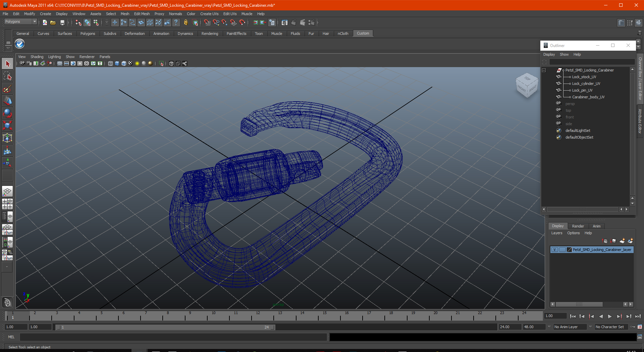Enable smooth shade all blue cube
The image size is (644, 352).
(117, 63)
